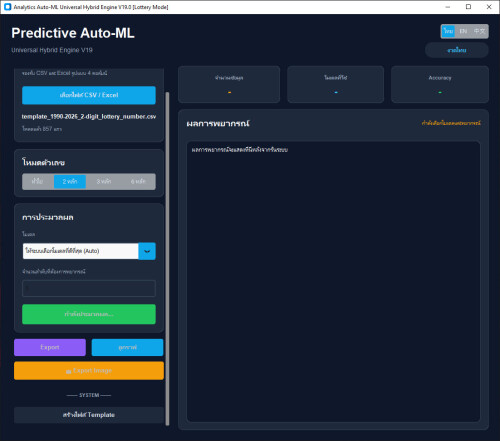Viewport: 500px width, 441px height.
Task: Click the data count stat card on left
Action: (229, 84)
